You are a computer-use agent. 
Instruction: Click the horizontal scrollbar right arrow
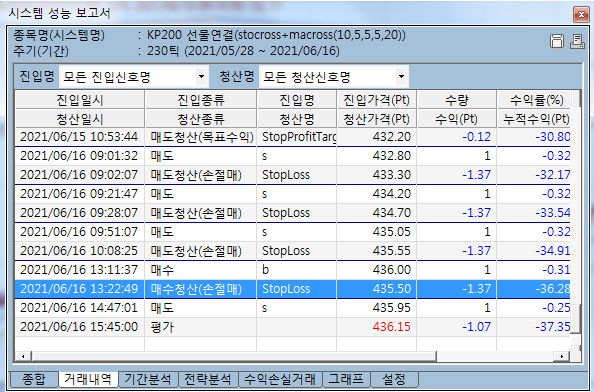click(x=562, y=356)
